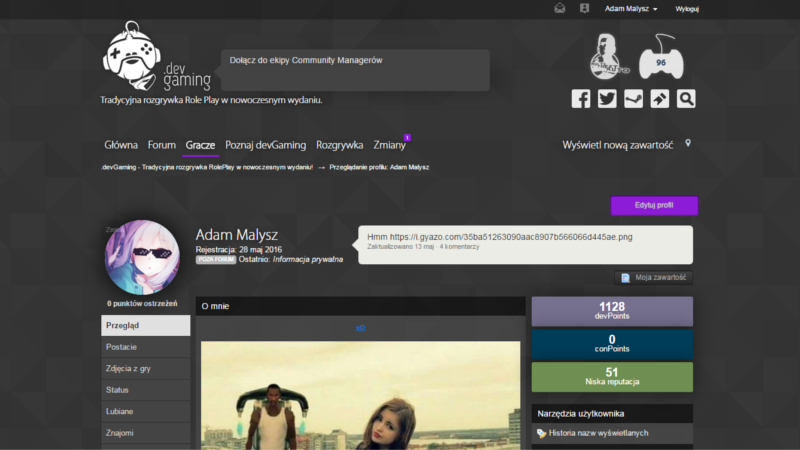Click the Dołącz do ekipy Community Managerów banner
The image size is (800, 450).
click(355, 70)
